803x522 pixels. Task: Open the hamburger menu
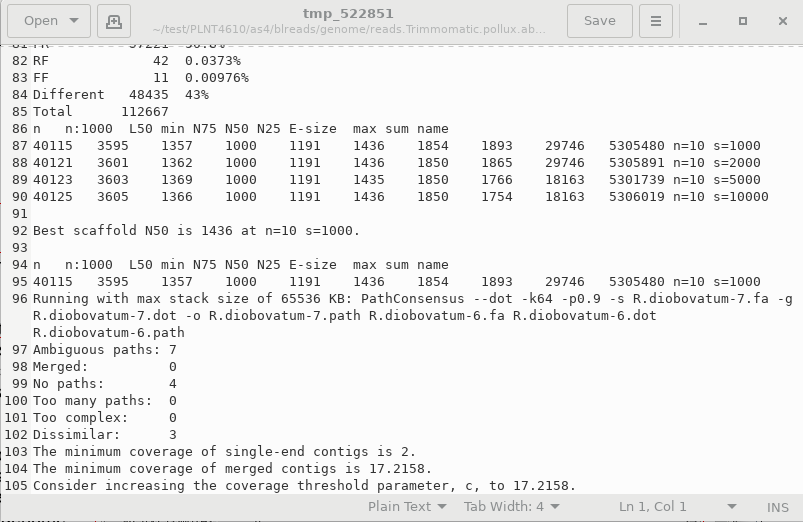[x=655, y=21]
